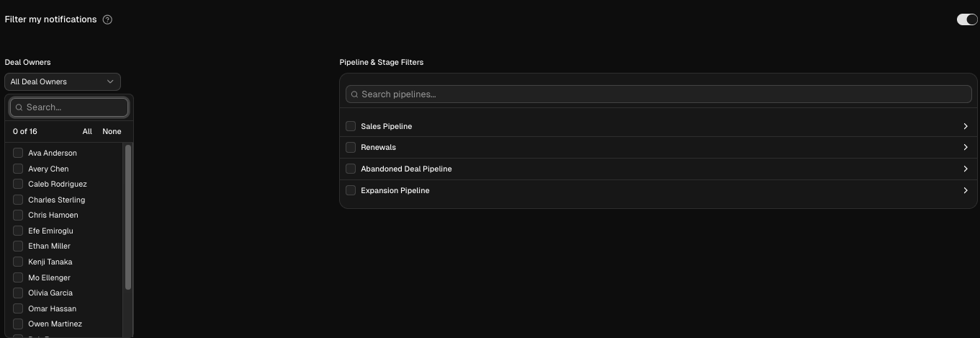Click the deal owners list scrollbar
Viewport: 980px width, 338px height.
(128, 216)
